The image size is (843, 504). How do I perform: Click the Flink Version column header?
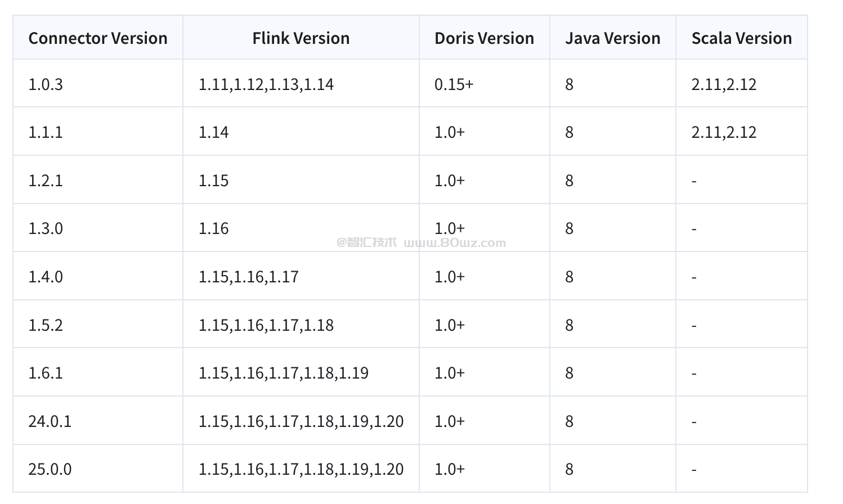coord(301,38)
